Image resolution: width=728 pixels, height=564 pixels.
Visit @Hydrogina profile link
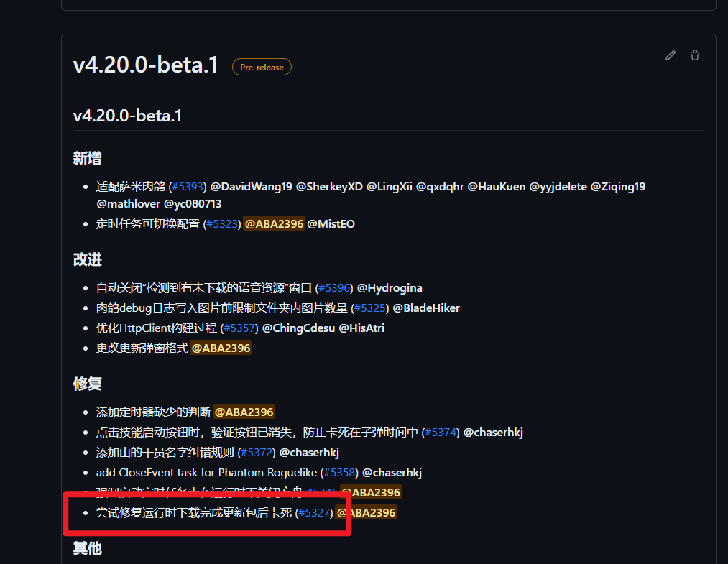pos(389,287)
